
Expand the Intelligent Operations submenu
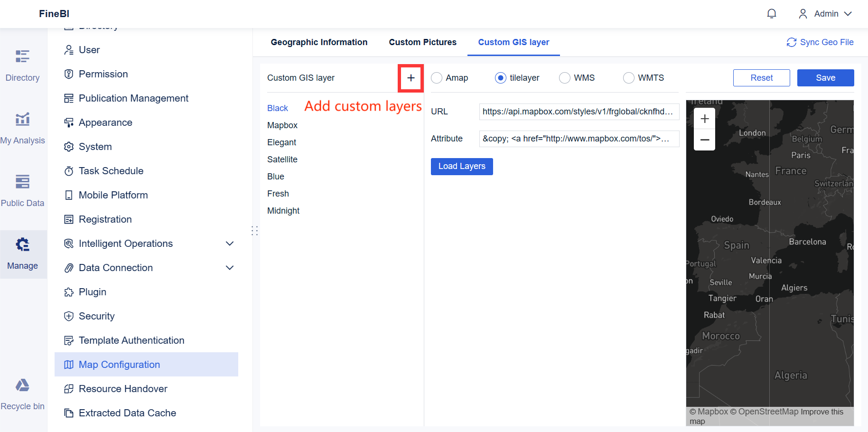[230, 244]
